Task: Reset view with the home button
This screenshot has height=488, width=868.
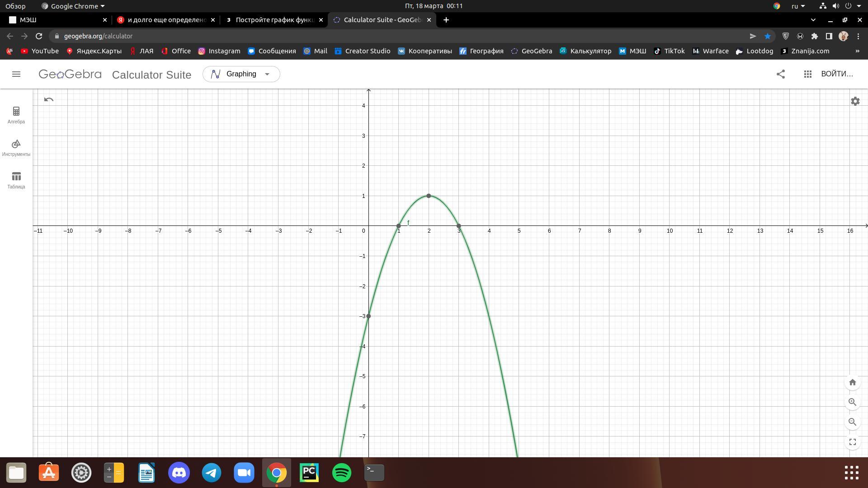Action: [852, 382]
